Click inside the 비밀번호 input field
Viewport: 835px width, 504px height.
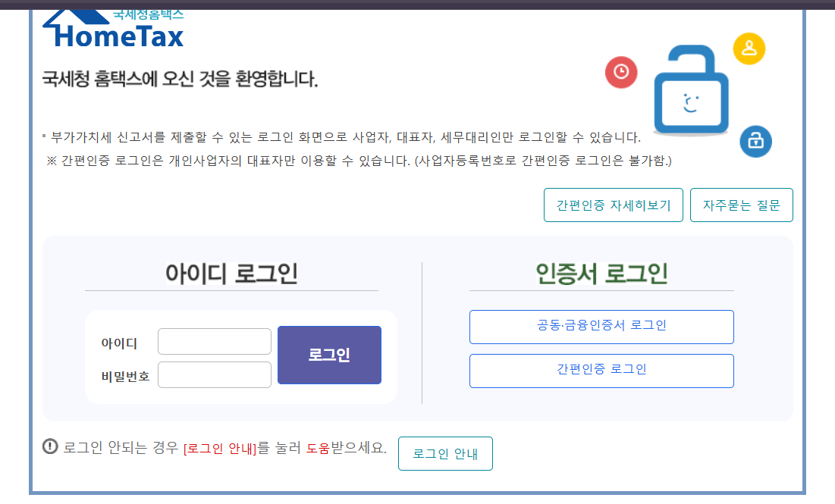tap(214, 374)
